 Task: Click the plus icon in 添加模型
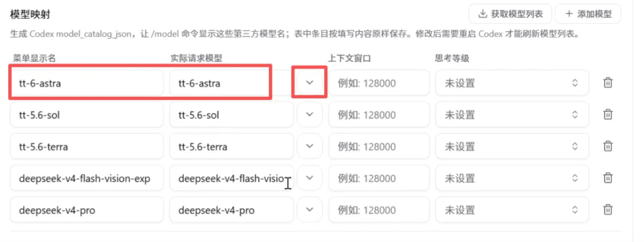(569, 14)
